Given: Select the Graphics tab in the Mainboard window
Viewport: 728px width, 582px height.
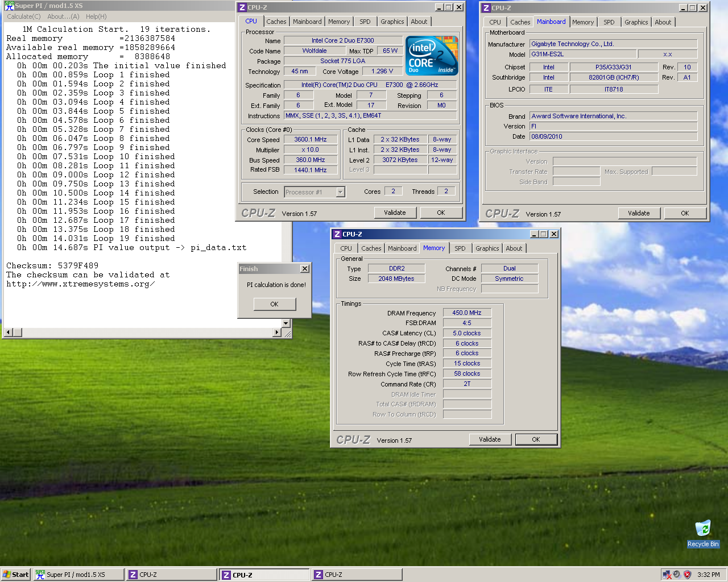Looking at the screenshot, I should (636, 22).
